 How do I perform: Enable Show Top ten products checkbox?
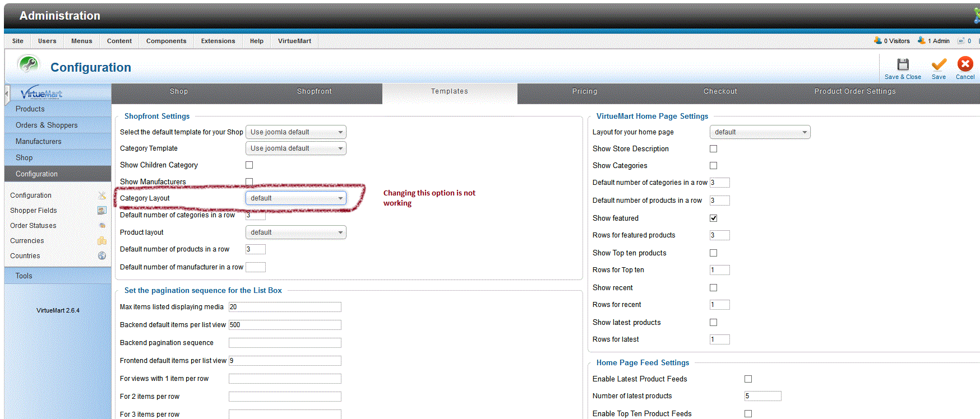coord(714,253)
